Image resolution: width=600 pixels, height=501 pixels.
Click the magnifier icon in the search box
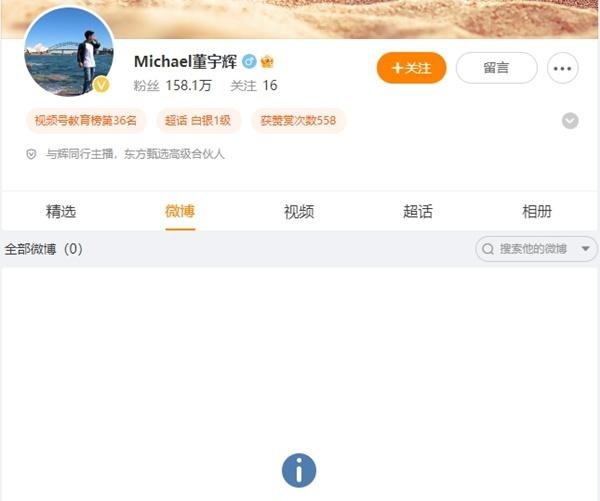click(488, 249)
